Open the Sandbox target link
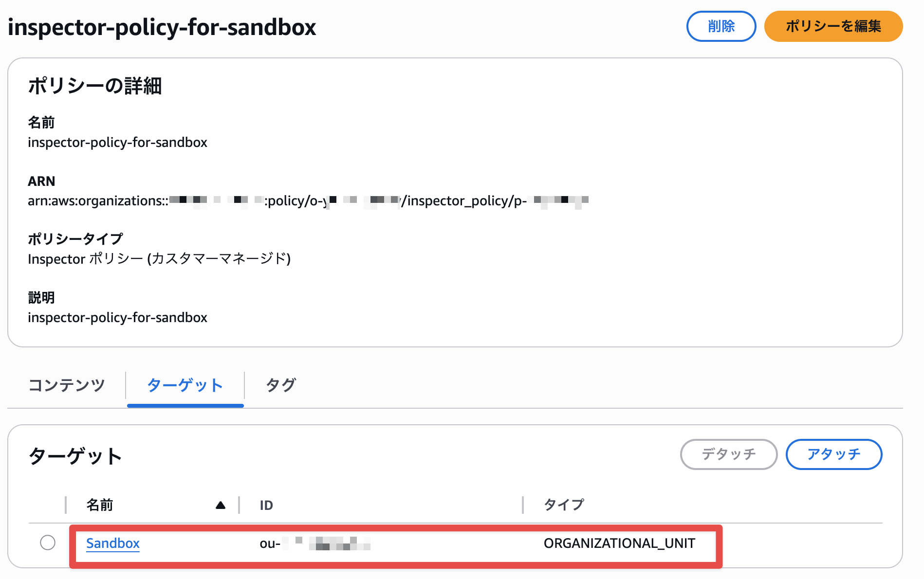Screen dimensions: 924x579 click(113, 543)
